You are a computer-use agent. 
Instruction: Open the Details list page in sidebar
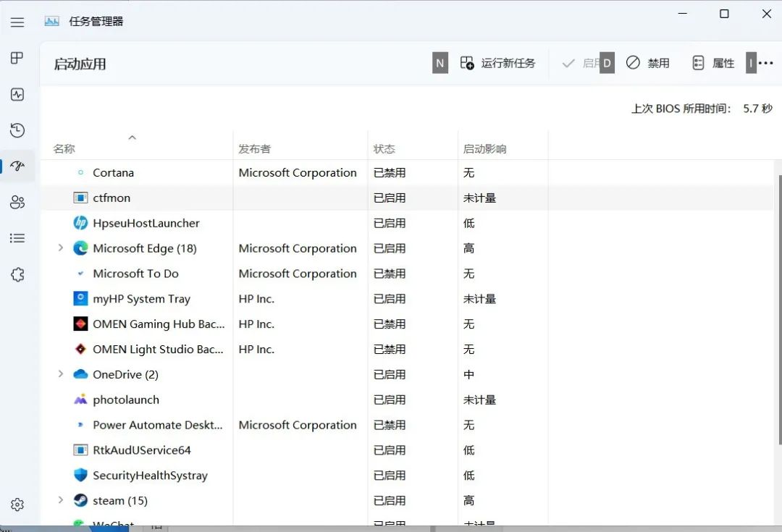coord(17,238)
